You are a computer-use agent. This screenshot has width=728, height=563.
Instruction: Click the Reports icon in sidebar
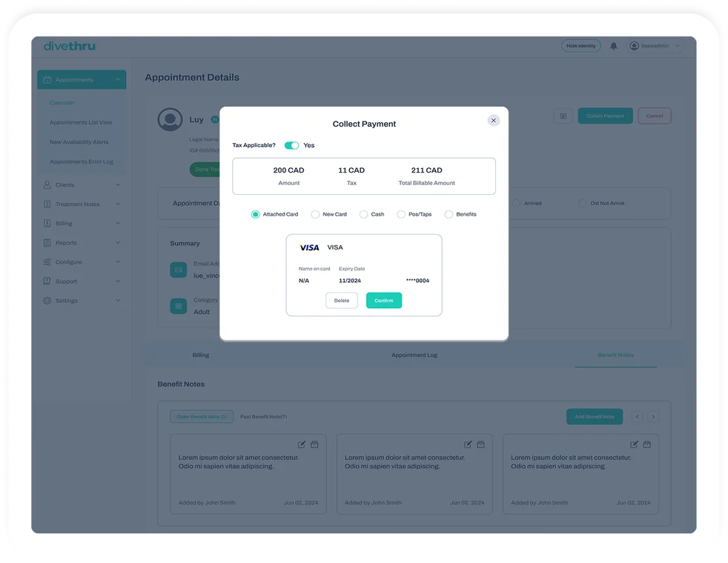pos(47,242)
